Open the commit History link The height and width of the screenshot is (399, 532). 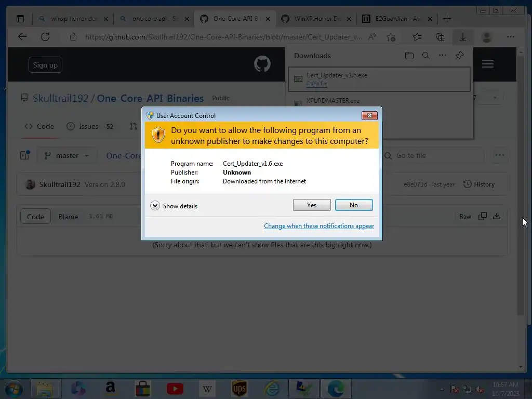tap(479, 184)
